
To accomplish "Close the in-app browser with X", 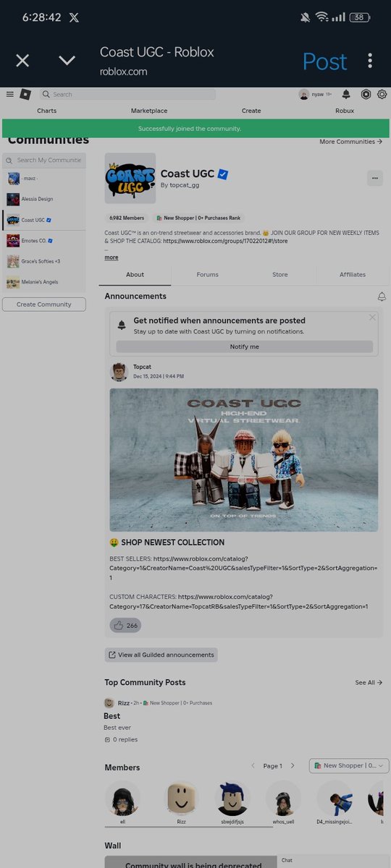I will 22,61.
